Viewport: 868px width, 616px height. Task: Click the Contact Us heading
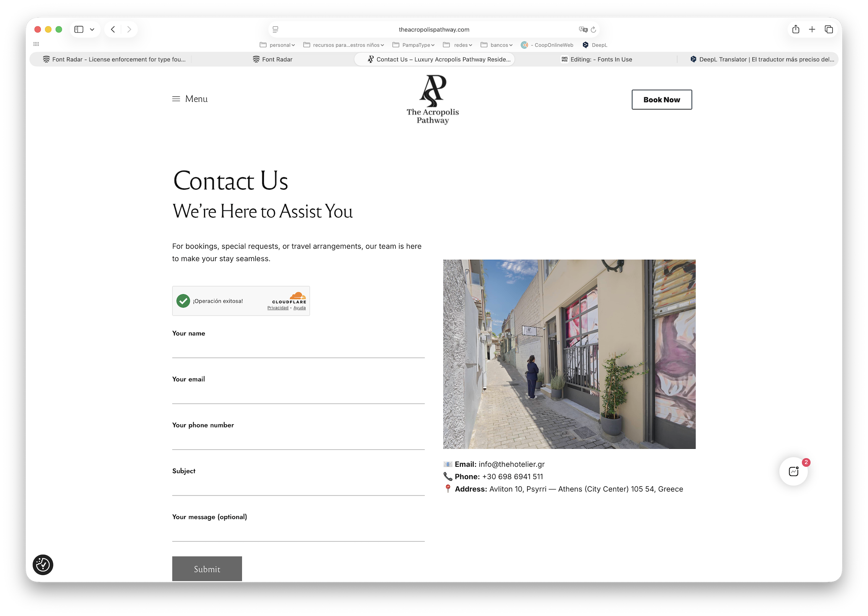point(231,181)
